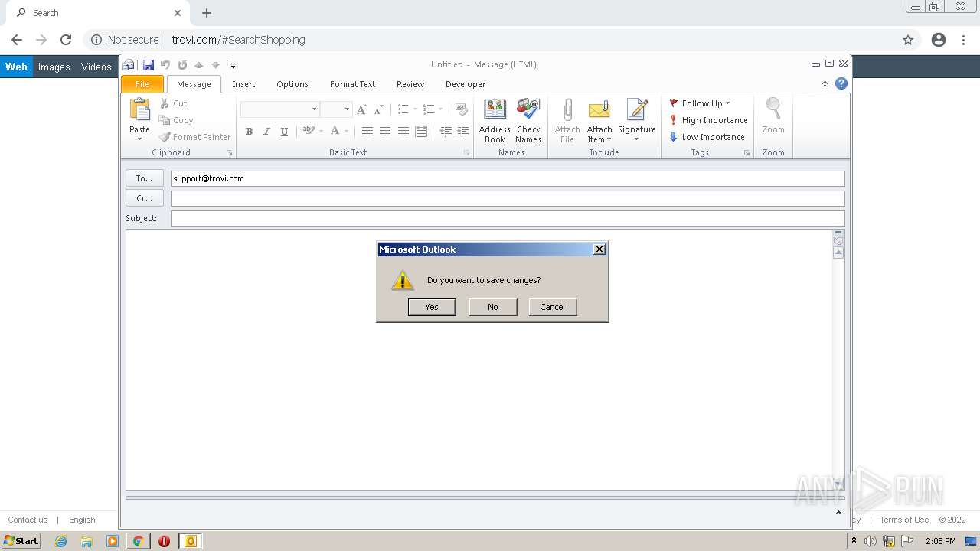980x551 pixels.
Task: Align text left
Action: 367,132
